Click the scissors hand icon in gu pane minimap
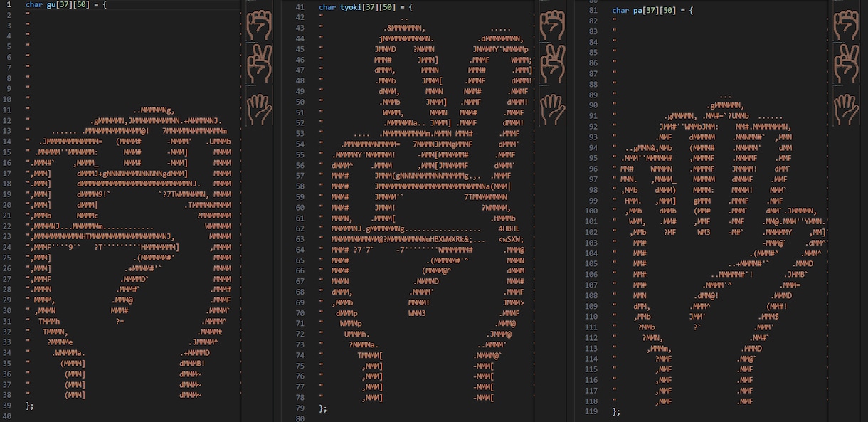Image resolution: width=868 pixels, height=422 pixels. [x=259, y=64]
